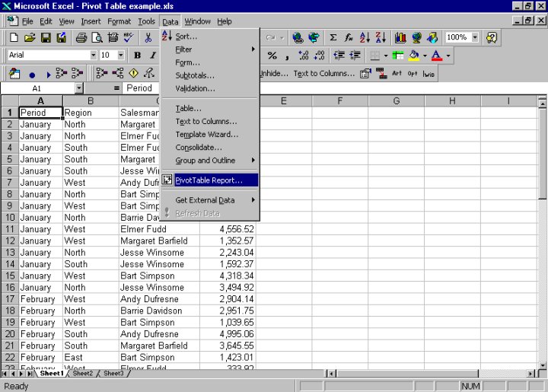Open the Tools menu
The image size is (548, 392).
[x=146, y=21]
